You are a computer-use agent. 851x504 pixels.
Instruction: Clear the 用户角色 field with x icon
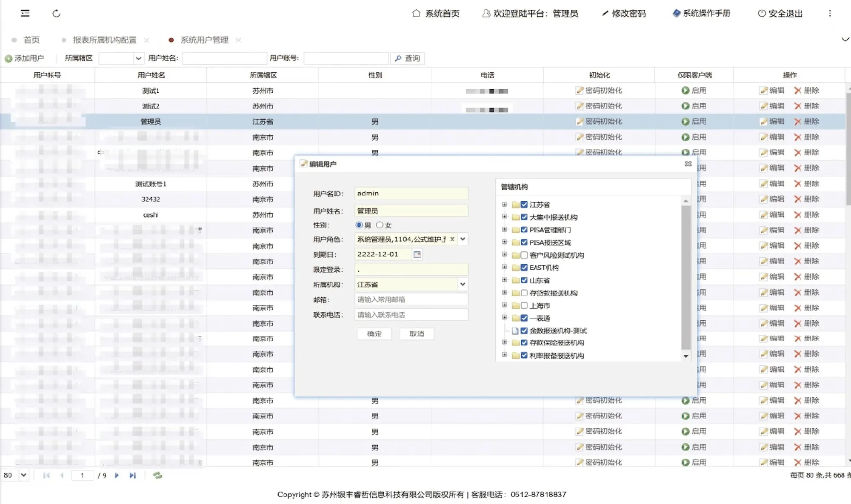click(452, 239)
